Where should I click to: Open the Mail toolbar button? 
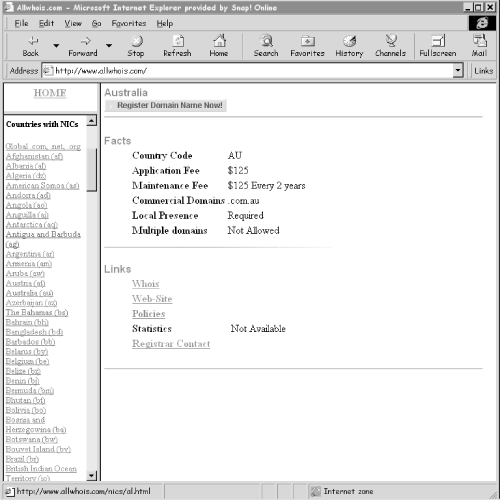[x=479, y=46]
